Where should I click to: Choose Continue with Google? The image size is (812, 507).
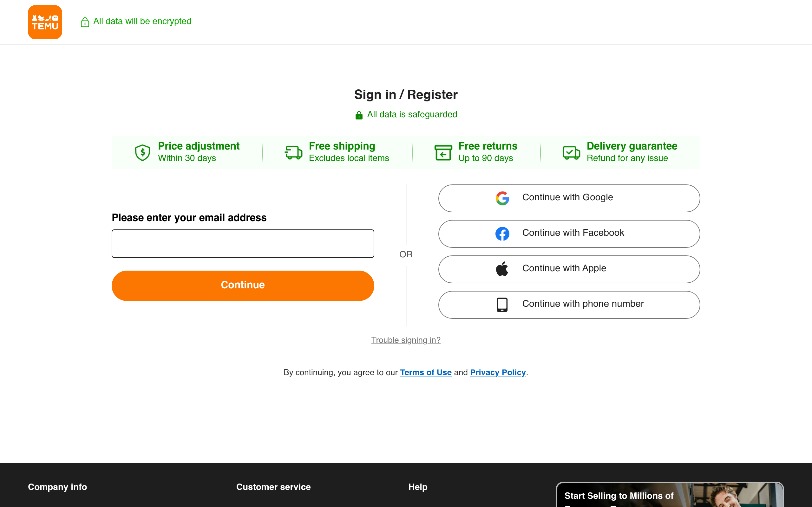point(569,198)
